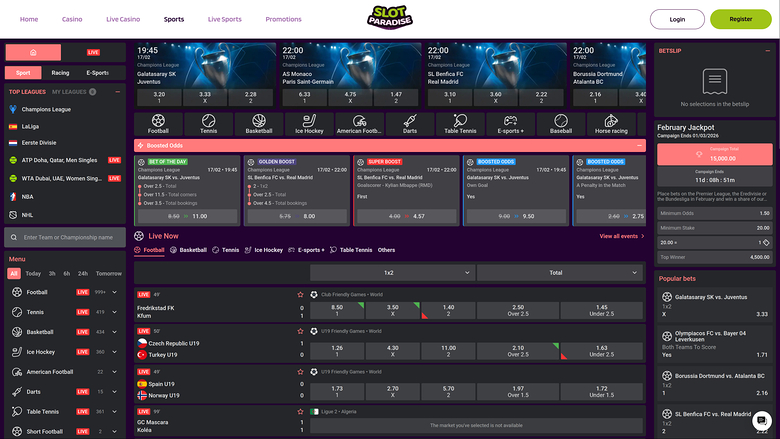
Task: Select the Today time filter
Action: pyautogui.click(x=33, y=273)
